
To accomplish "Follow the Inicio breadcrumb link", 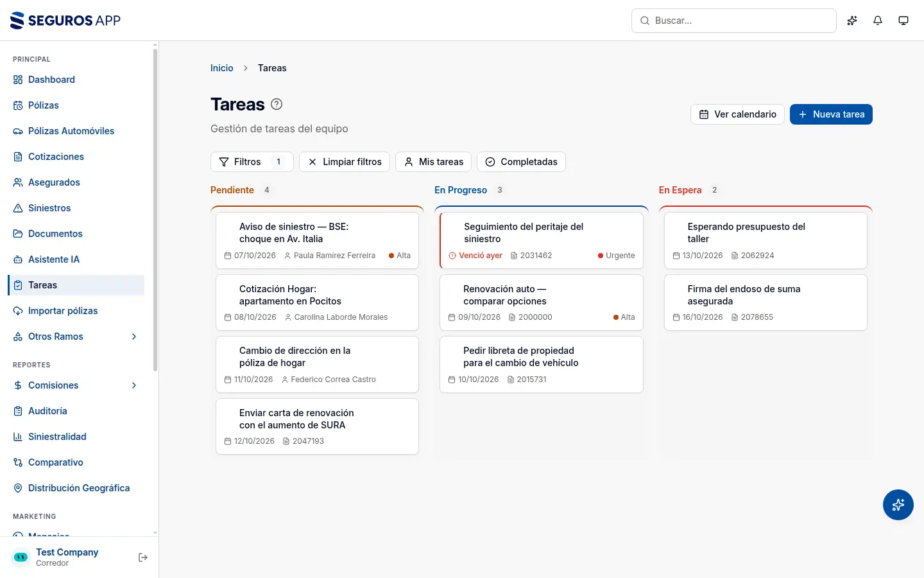I will point(222,68).
